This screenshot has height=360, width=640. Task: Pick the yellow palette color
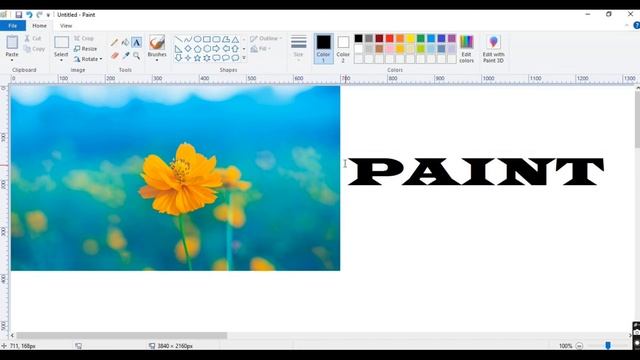pyautogui.click(x=410, y=38)
